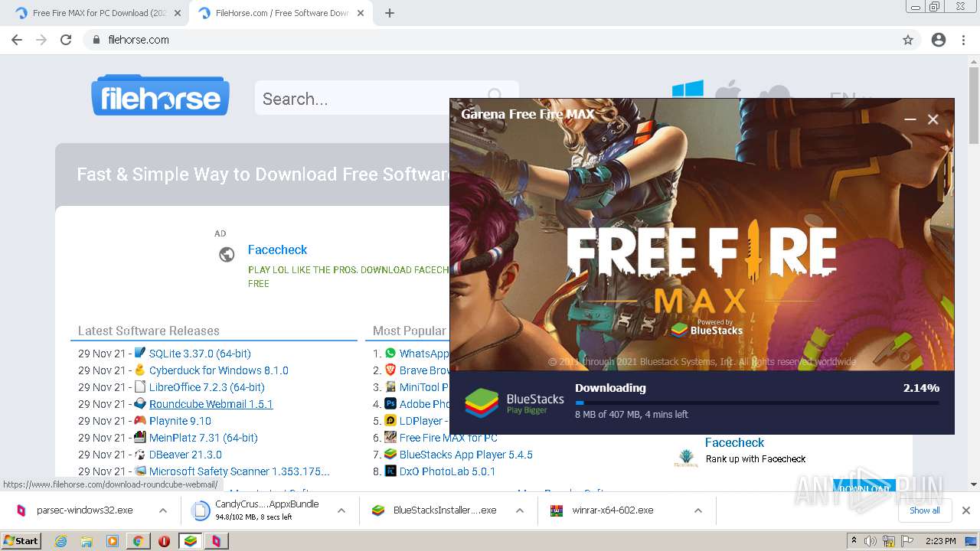The width and height of the screenshot is (980, 551).
Task: Click Show all downloads button
Action: [x=924, y=510]
